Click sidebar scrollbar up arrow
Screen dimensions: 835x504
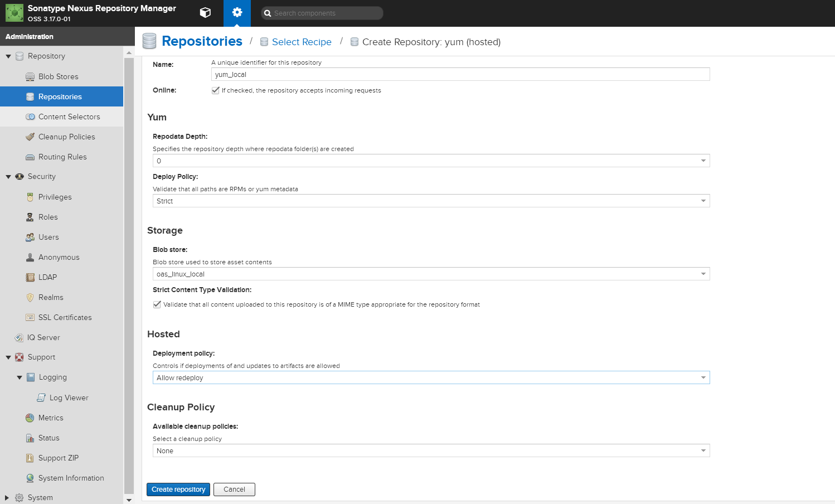click(129, 52)
